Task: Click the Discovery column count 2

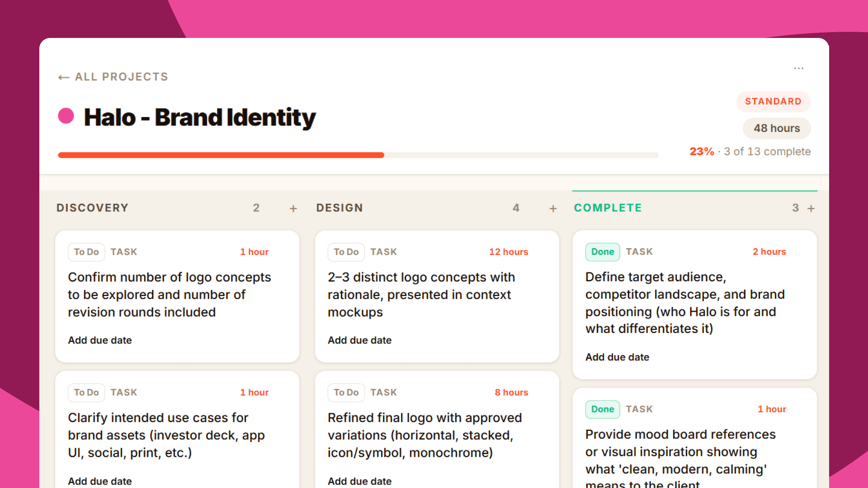Action: (x=256, y=208)
